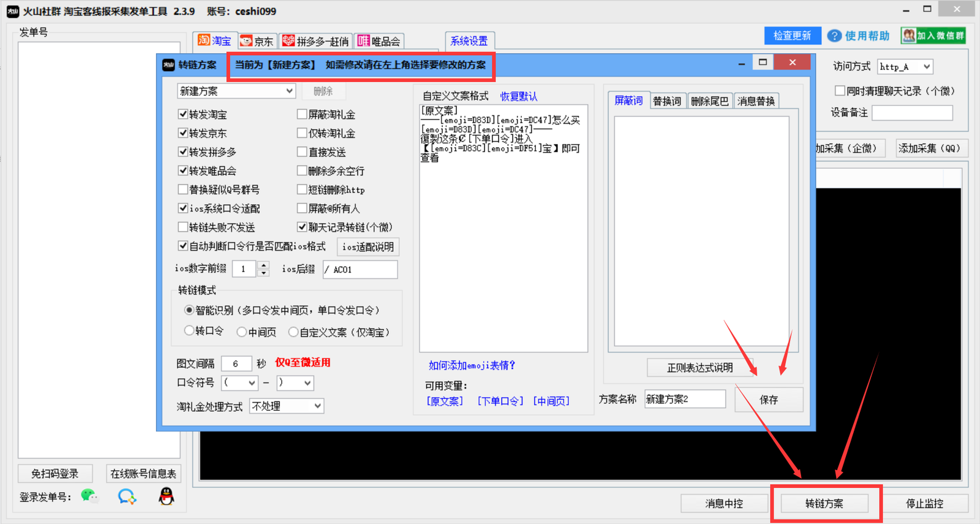The image size is (980, 524).
Task: Open the 删除尾巴 tab
Action: coord(710,101)
